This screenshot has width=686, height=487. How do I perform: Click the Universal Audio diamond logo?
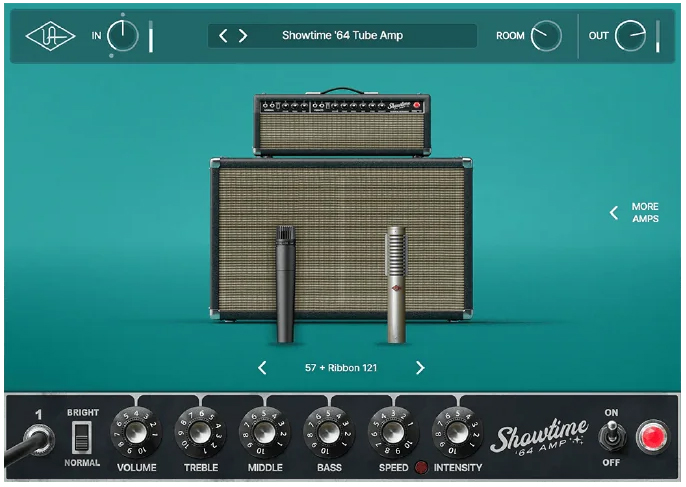point(50,36)
